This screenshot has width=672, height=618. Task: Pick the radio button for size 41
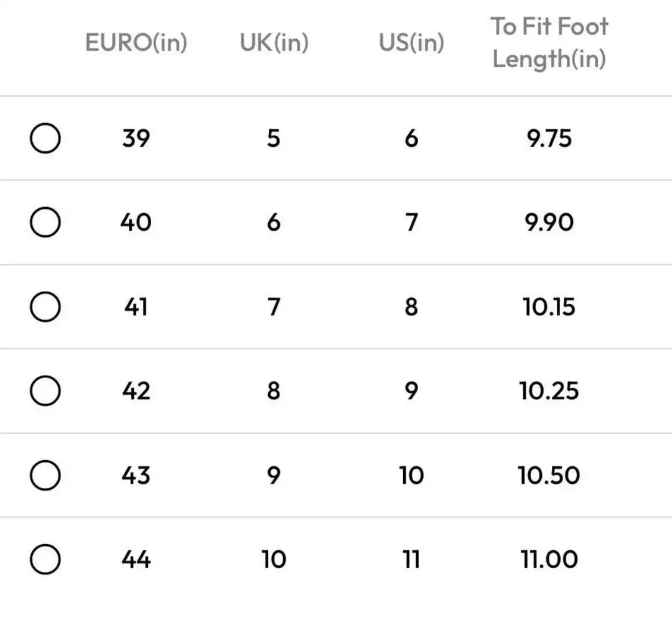45,307
